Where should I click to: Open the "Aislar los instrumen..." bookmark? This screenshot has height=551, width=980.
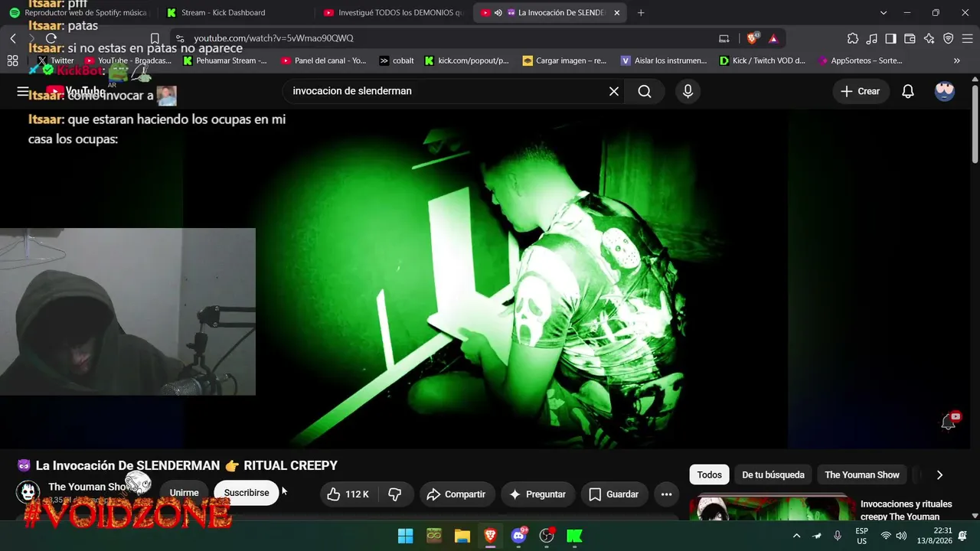click(664, 60)
